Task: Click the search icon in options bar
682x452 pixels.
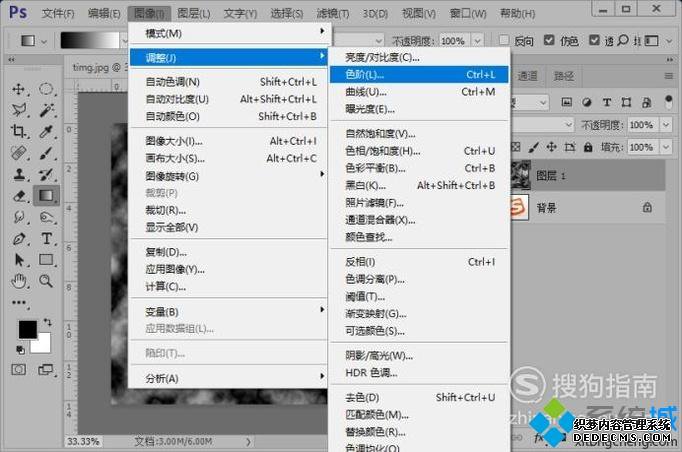Action: tap(623, 40)
